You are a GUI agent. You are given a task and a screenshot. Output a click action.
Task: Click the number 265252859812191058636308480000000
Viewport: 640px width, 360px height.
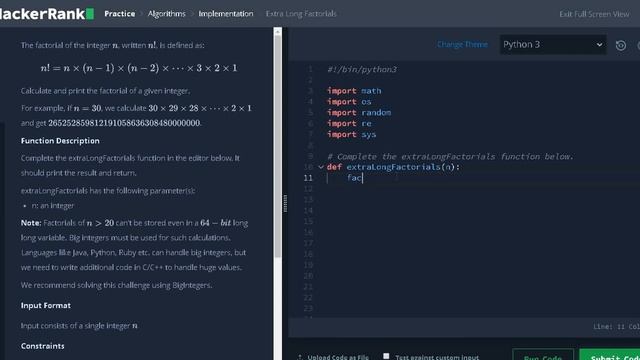(124, 123)
